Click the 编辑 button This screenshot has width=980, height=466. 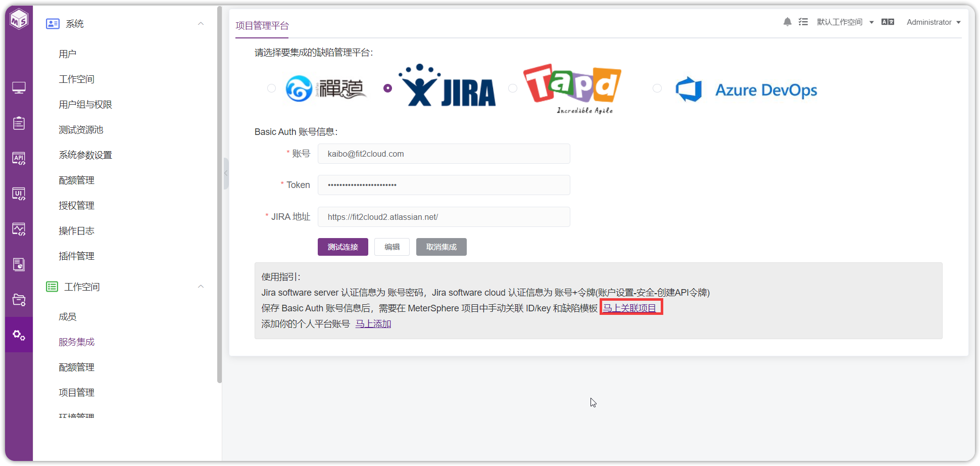point(392,247)
